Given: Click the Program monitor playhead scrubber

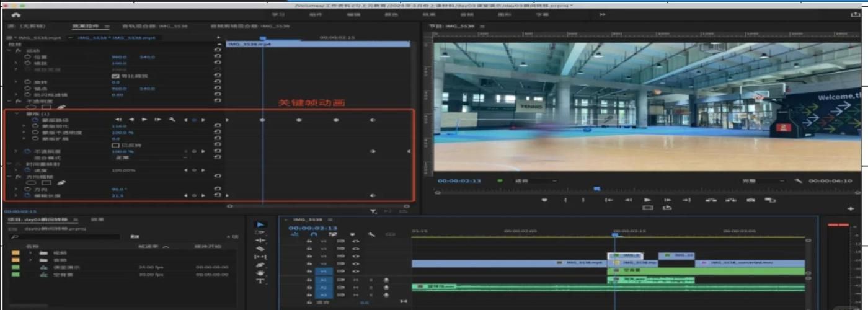Looking at the screenshot, I should [x=596, y=188].
